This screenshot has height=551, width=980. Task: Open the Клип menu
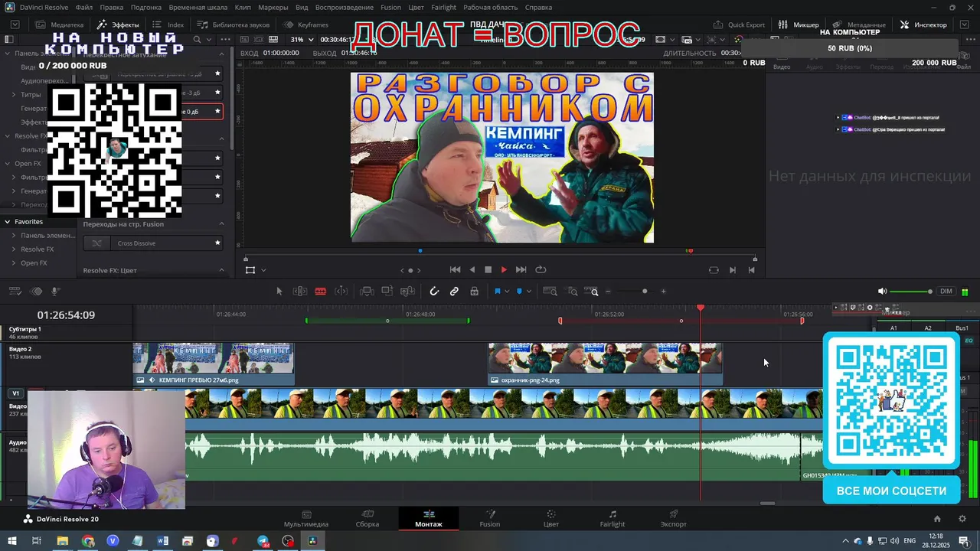coord(243,7)
